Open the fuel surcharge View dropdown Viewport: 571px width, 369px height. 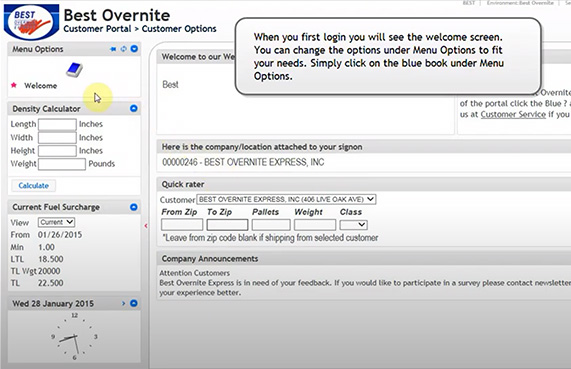tap(56, 222)
